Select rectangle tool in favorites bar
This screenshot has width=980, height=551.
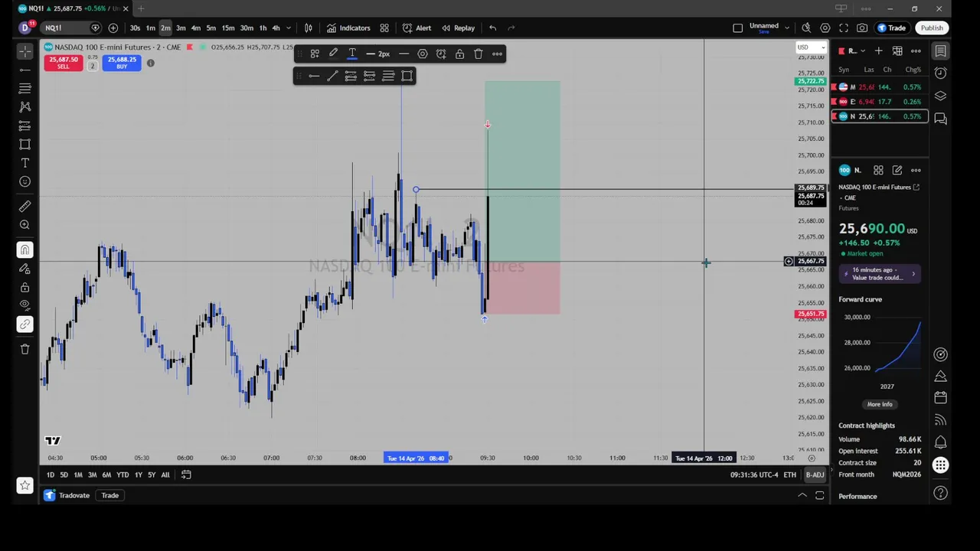407,76
